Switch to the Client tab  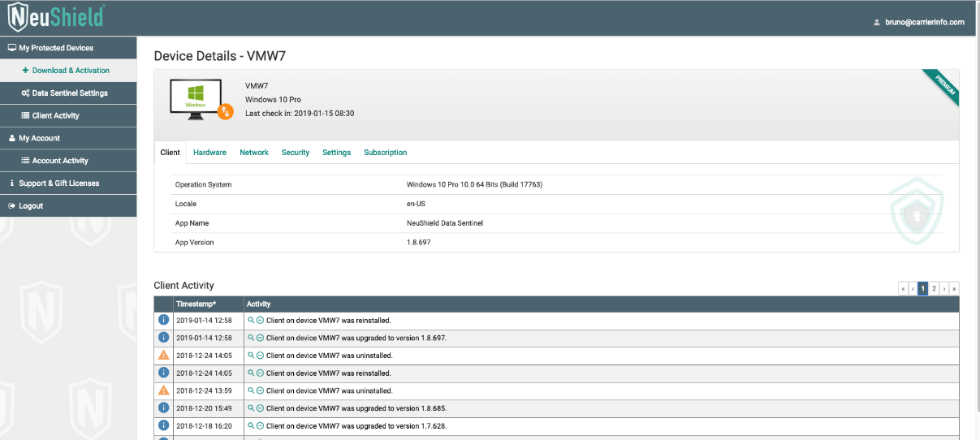click(171, 153)
